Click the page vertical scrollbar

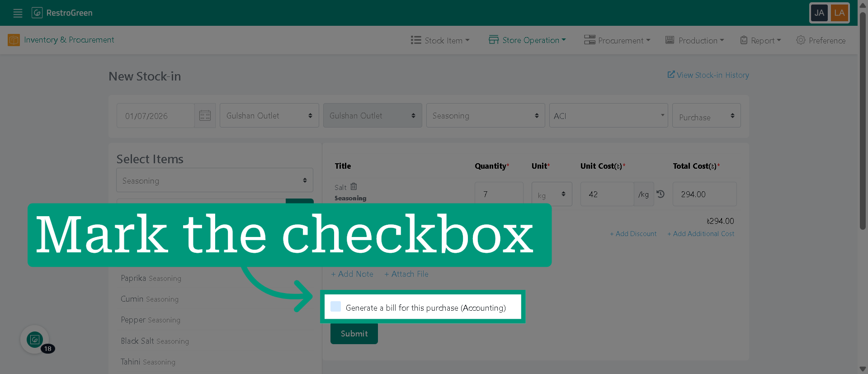pos(863,121)
